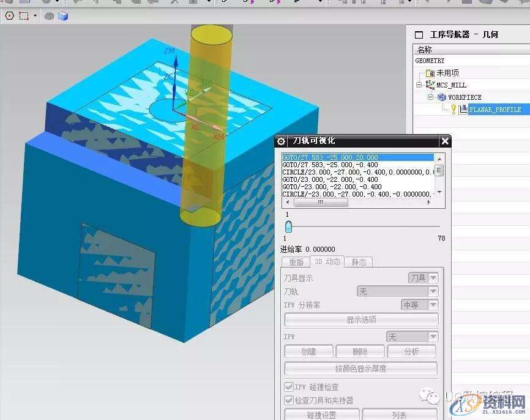Open the 静态 tab
Screen dimensions: 530x420
point(359,261)
